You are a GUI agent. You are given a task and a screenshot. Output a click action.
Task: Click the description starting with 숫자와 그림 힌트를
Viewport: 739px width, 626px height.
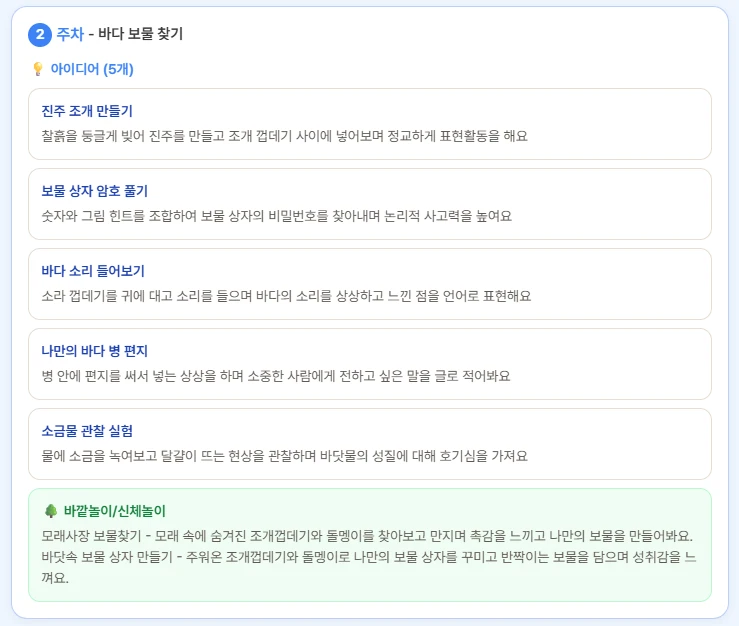[277, 216]
